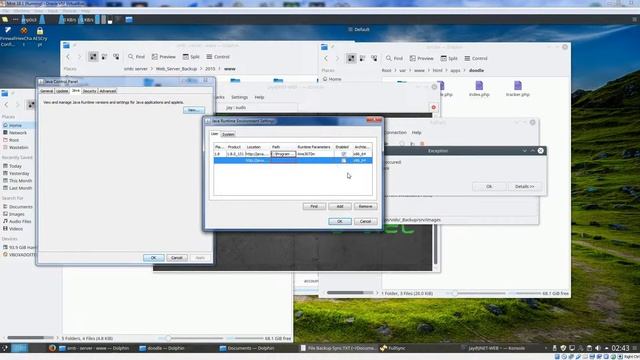Click 'html' in the doodle breadcrumb path
Viewport: 640px width, 360px height.
point(438,70)
